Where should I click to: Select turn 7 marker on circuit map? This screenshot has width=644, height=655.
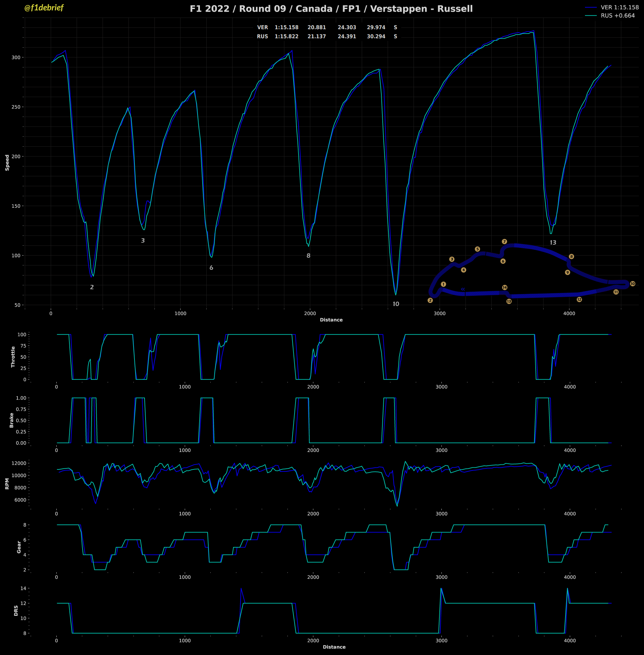(x=504, y=242)
